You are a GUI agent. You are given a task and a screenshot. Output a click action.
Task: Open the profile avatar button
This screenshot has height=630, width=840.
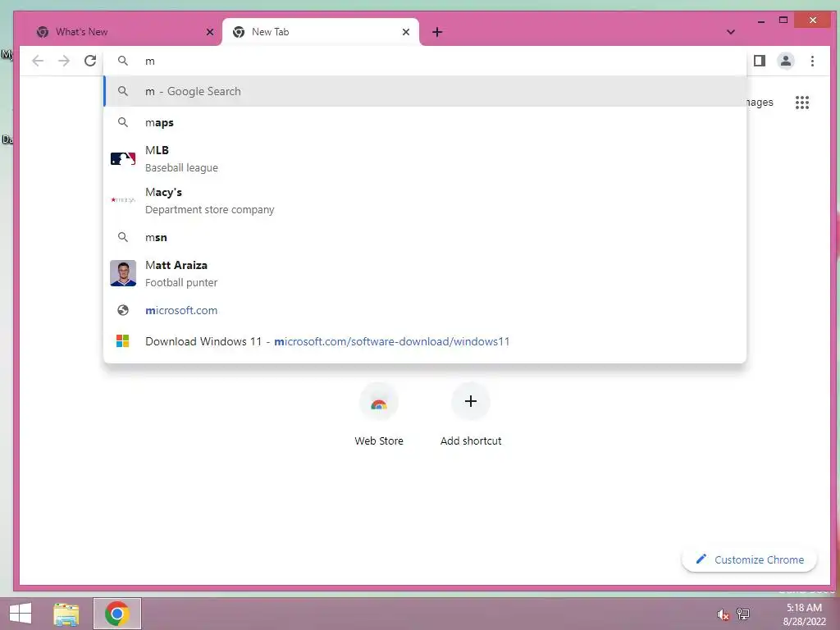785,61
